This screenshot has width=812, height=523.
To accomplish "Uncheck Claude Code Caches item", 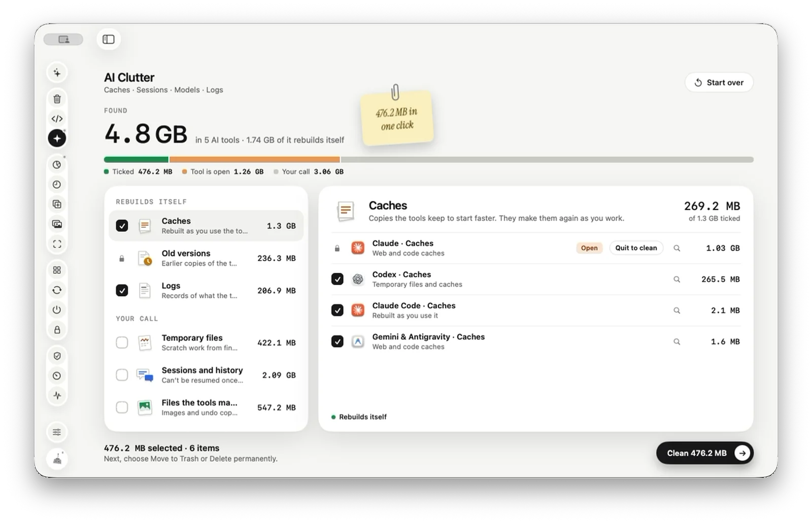I will (337, 310).
